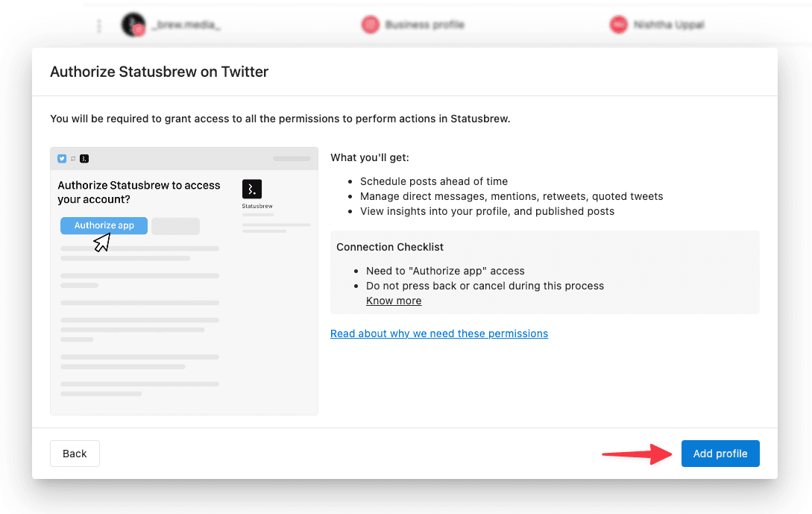Click the blue Add profile button

720,454
